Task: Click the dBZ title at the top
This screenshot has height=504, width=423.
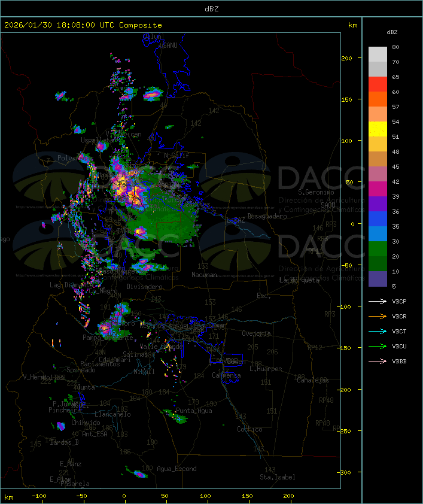Action: point(211,8)
